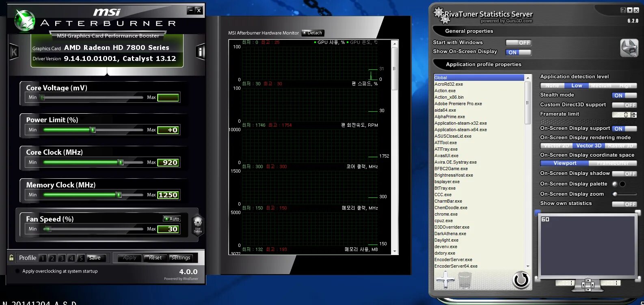Screen dimensions: 644x305
Task: Select Framebuffer coordinate space
Action: 613,163
